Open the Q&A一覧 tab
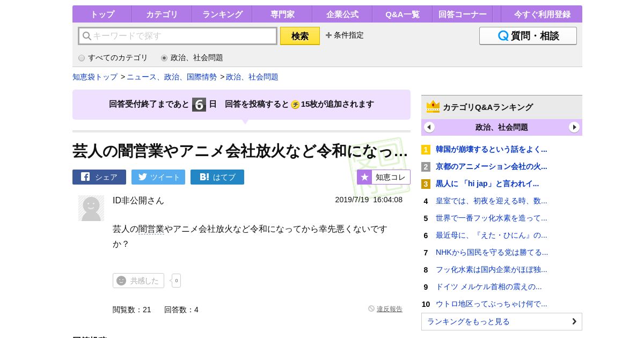 click(402, 14)
